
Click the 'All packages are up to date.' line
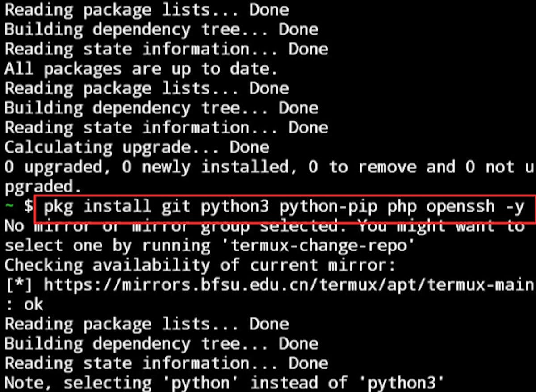141,69
